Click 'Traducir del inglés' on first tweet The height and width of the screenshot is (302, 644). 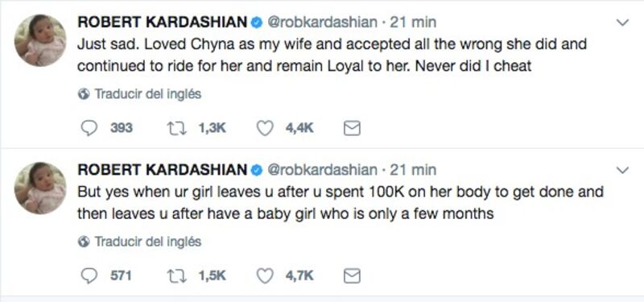(148, 94)
